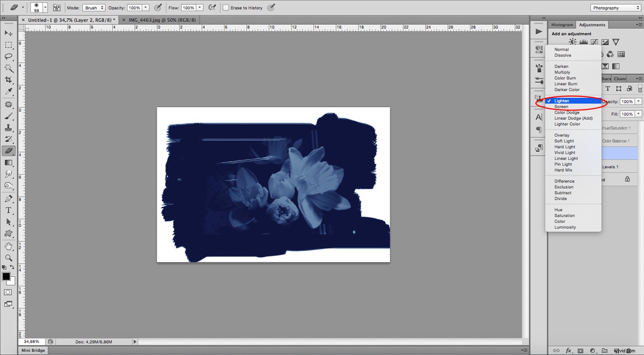Add a Curves adjustment from the Adjustments panel
The width and height of the screenshot is (644, 355).
[x=594, y=42]
